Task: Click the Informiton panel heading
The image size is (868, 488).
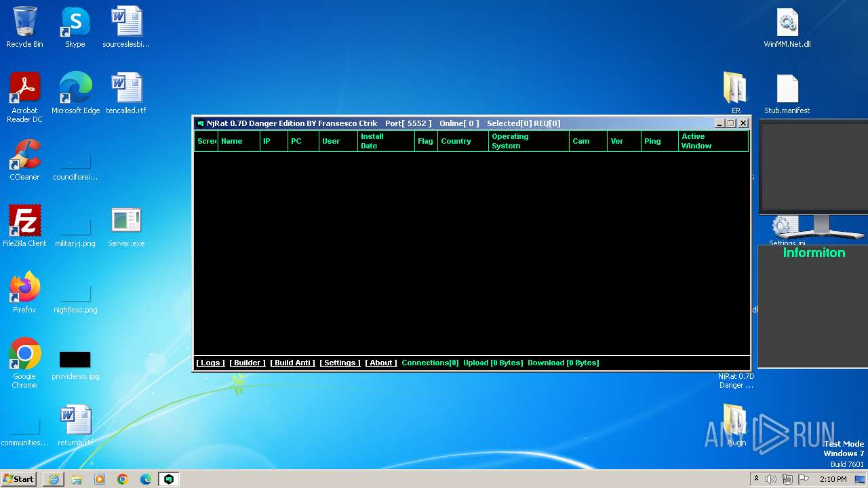Action: point(814,253)
